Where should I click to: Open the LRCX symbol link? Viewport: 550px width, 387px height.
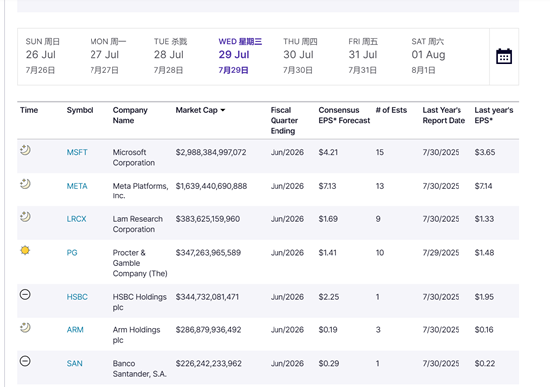point(76,219)
